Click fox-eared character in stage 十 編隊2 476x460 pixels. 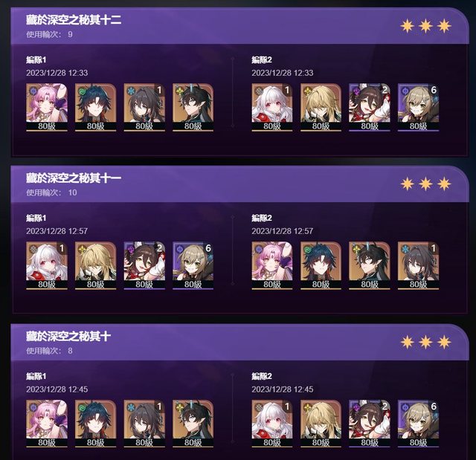click(370, 424)
